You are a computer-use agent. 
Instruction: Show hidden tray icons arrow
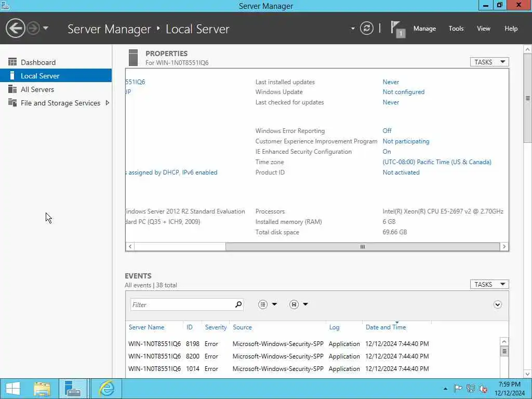[x=445, y=389]
